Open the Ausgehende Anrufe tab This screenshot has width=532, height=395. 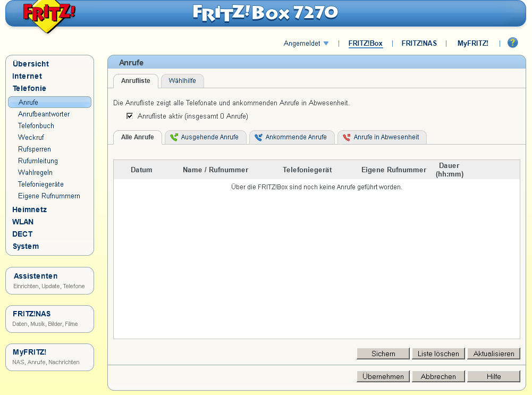(x=206, y=137)
